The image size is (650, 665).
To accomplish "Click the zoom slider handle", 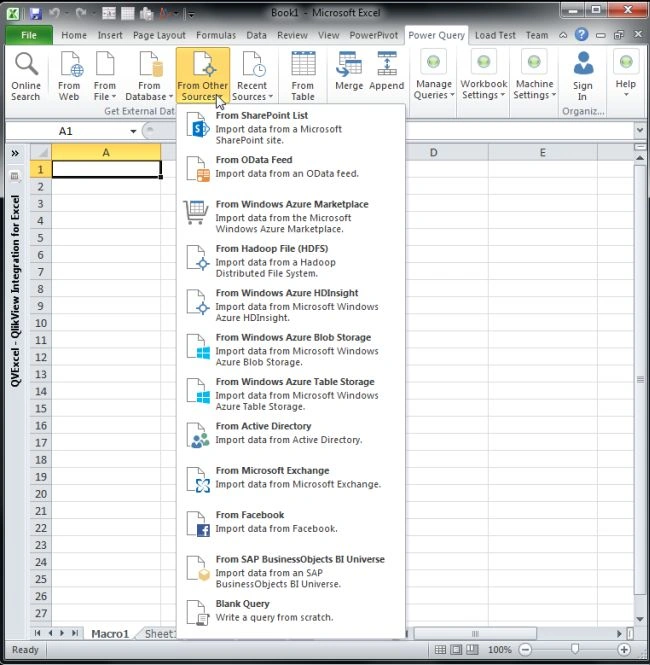I will click(x=575, y=649).
